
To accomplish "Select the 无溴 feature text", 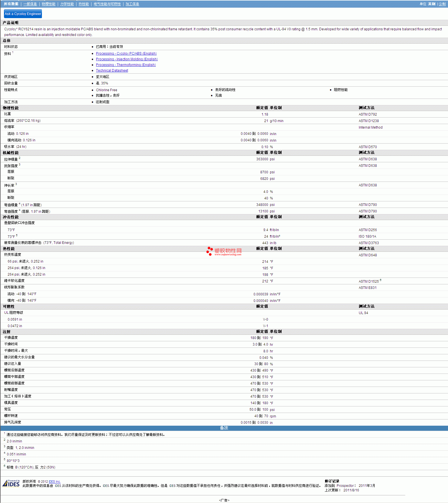I will point(218,95).
